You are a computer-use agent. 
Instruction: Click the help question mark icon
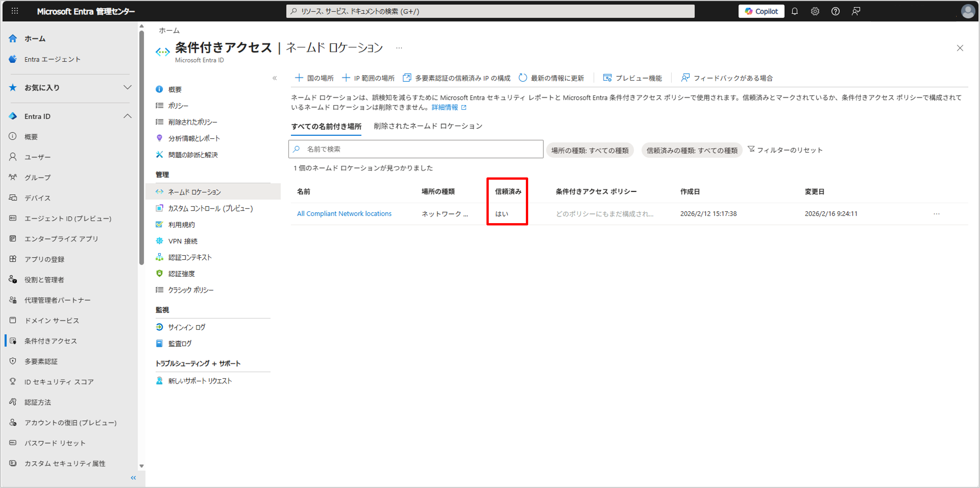tap(835, 11)
